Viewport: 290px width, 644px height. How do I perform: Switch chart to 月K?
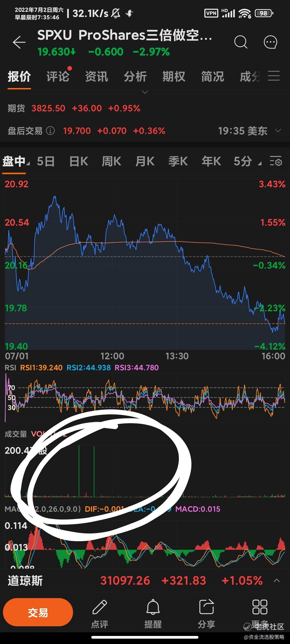click(145, 161)
